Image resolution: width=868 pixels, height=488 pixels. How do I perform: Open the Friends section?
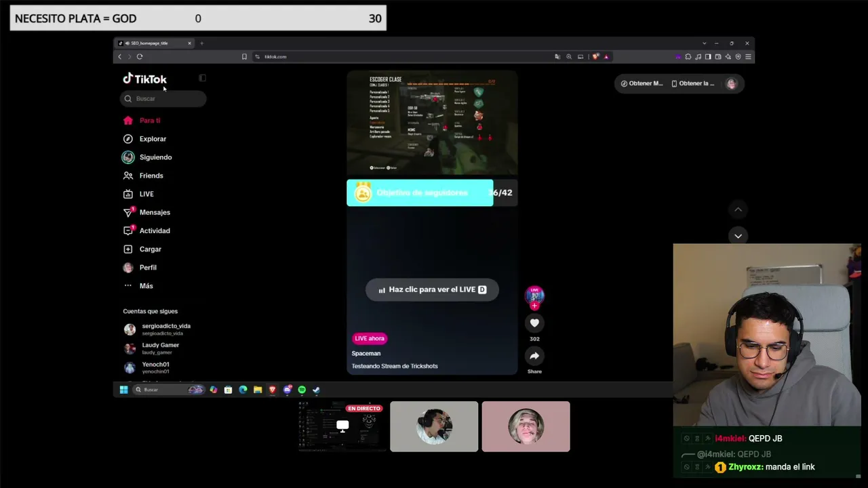tap(143, 176)
